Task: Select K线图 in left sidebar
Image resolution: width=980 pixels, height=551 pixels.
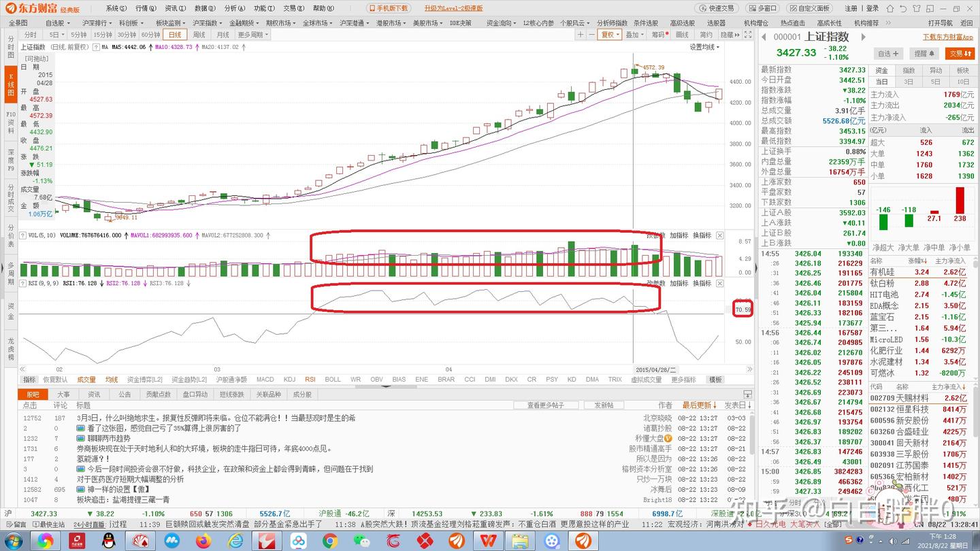Action: point(10,84)
